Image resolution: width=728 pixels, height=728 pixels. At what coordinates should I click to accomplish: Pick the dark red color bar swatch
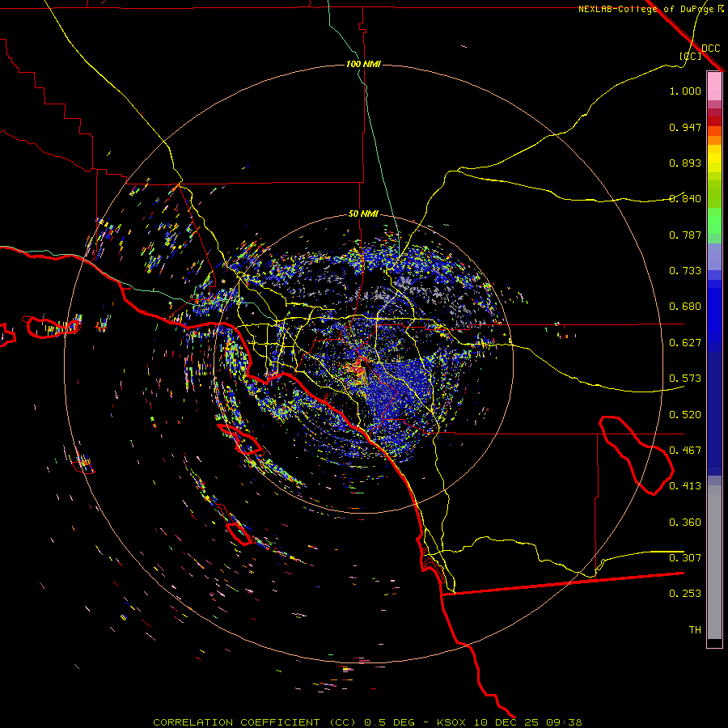click(x=714, y=121)
